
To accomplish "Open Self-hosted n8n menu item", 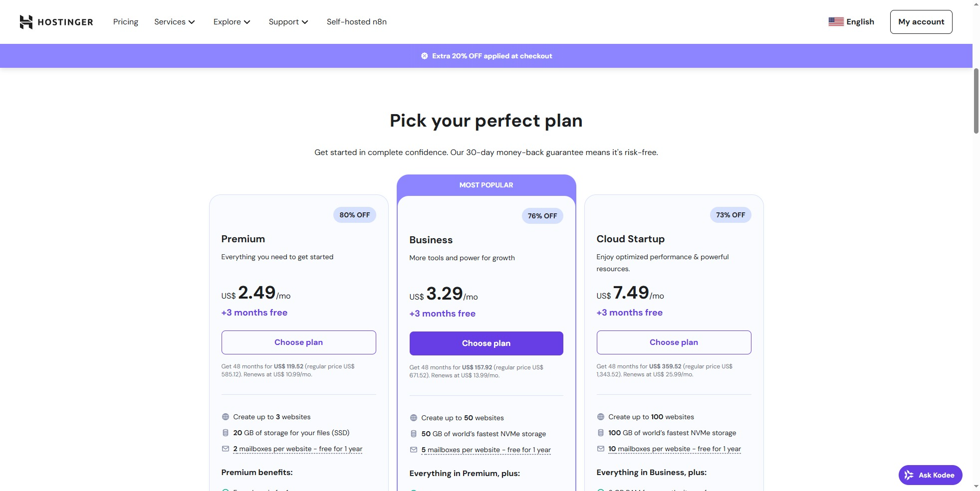I will click(x=356, y=22).
